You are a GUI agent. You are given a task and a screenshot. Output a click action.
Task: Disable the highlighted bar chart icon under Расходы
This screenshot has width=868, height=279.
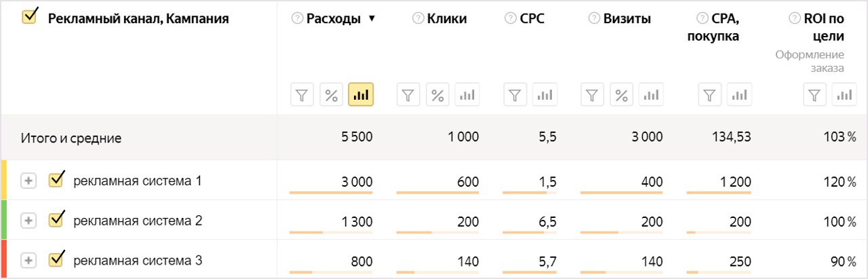[361, 95]
